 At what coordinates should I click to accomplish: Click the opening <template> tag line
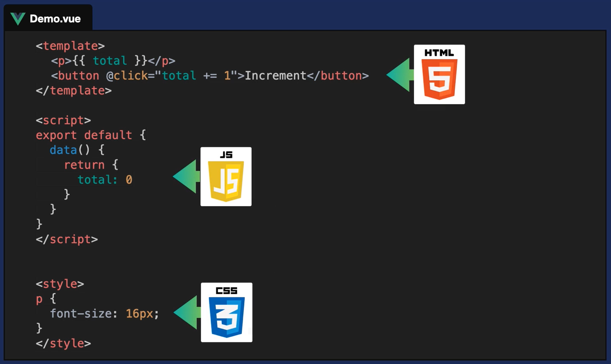click(x=70, y=46)
